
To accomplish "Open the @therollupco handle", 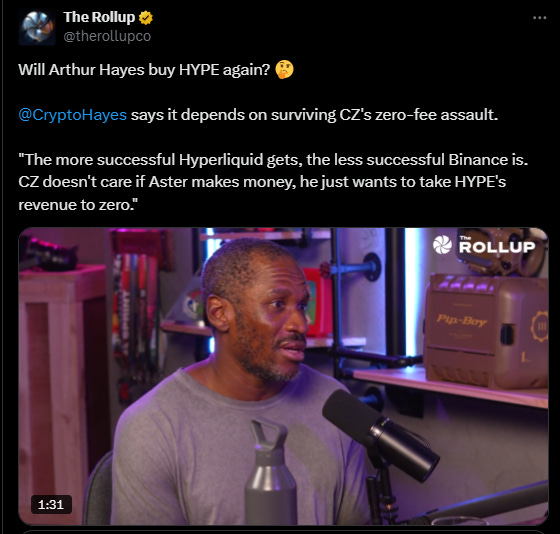I will click(x=107, y=36).
